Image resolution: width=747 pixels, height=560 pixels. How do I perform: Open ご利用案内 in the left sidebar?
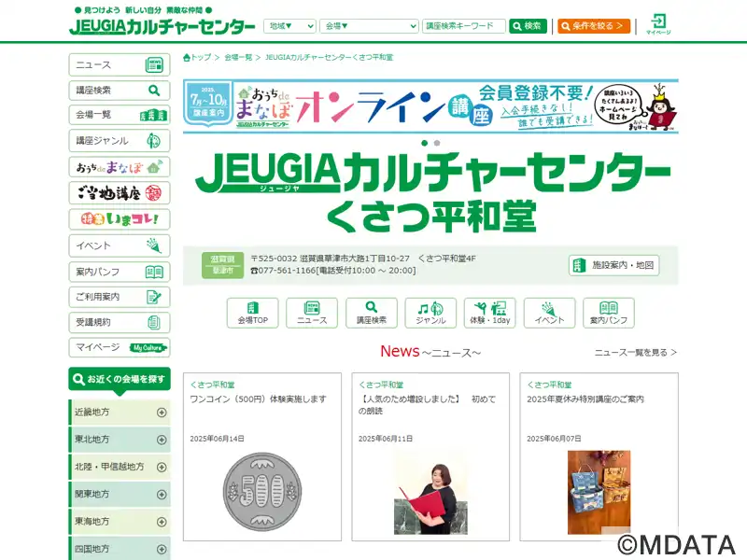120,297
